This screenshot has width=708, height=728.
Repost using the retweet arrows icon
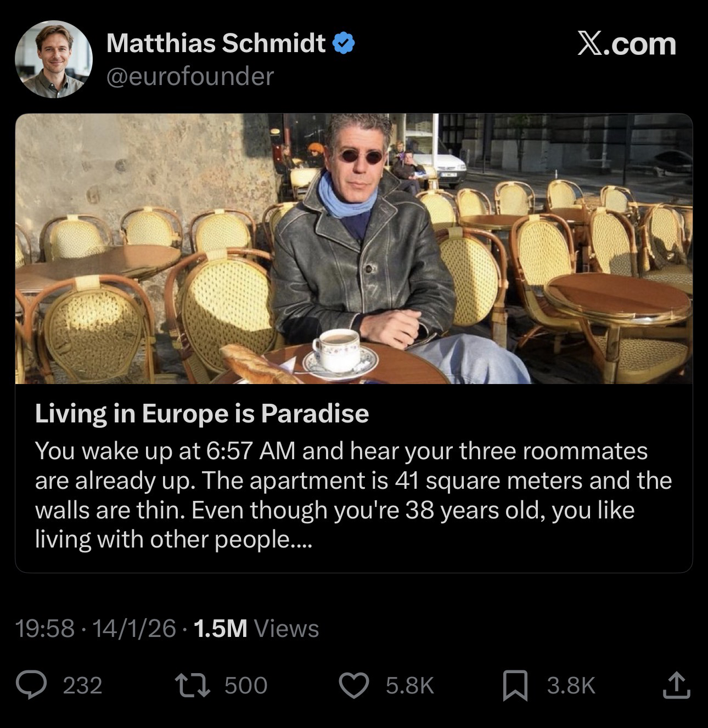tap(190, 685)
